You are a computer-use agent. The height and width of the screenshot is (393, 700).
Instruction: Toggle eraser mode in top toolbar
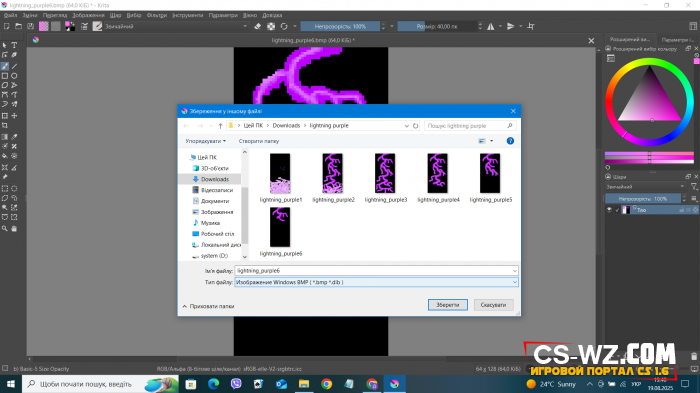258,26
